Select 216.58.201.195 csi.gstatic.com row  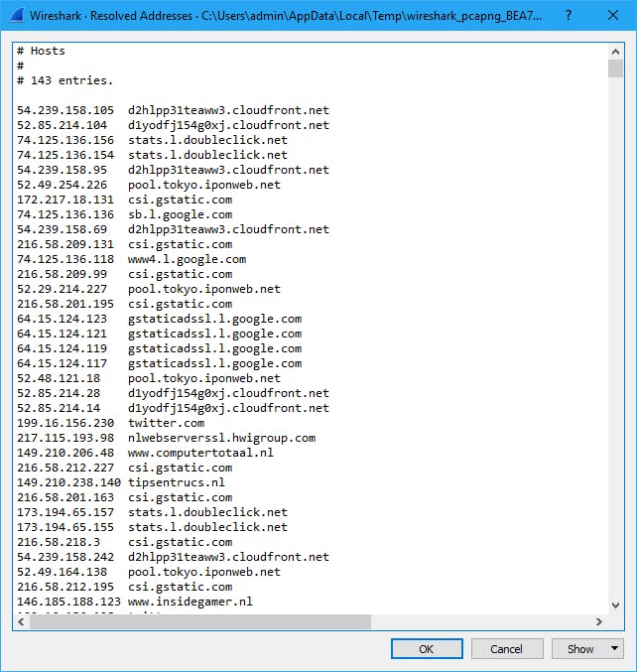[x=125, y=304]
